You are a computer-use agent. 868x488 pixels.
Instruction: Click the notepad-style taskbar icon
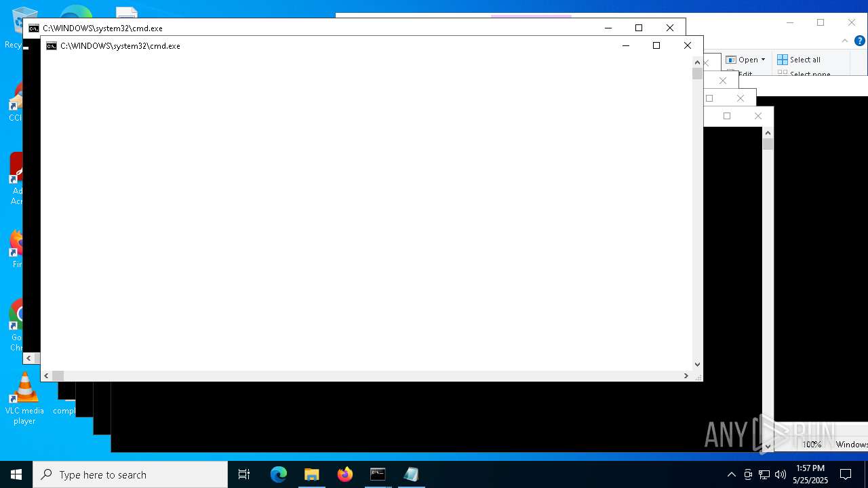pyautogui.click(x=411, y=474)
